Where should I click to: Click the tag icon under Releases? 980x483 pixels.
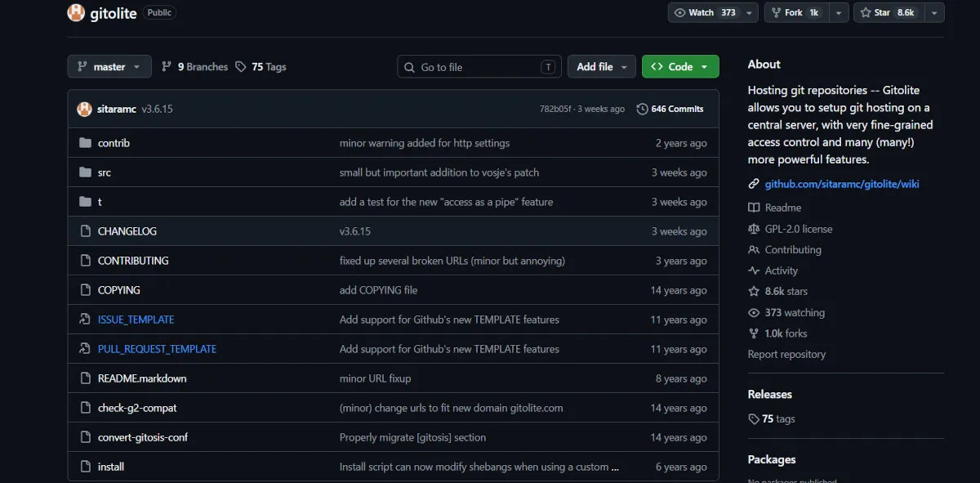[x=754, y=419]
